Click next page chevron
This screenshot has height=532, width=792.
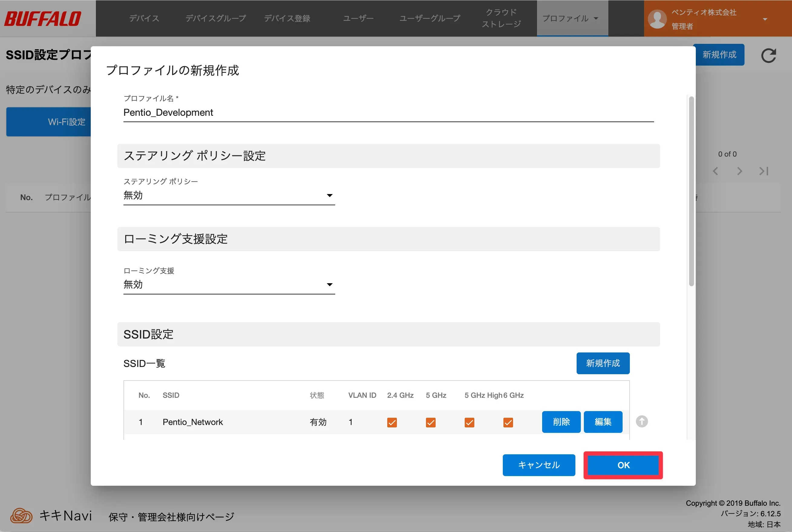pos(739,171)
